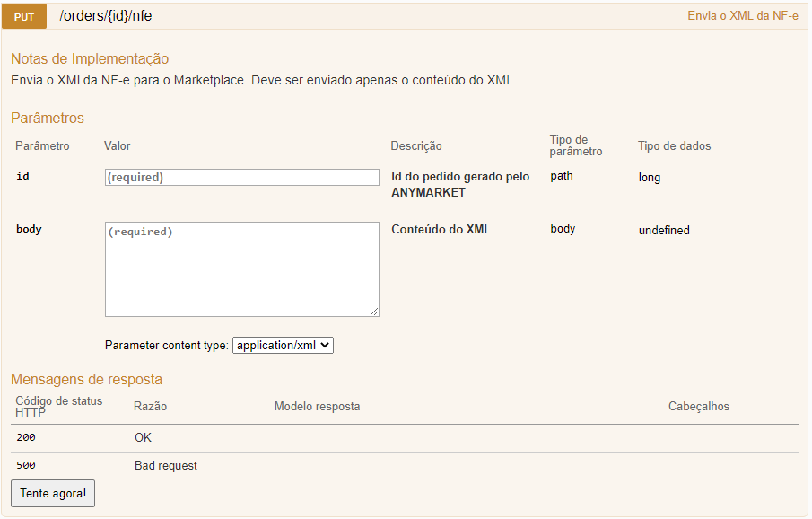Screen dimensions: 812x519
Task: Click the 'Descrição' column header
Action: pos(416,145)
